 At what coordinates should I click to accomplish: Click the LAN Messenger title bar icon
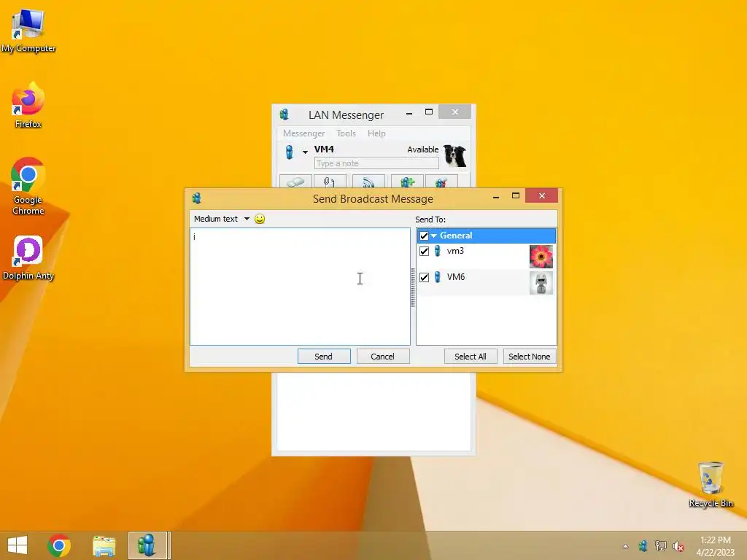[x=285, y=114]
